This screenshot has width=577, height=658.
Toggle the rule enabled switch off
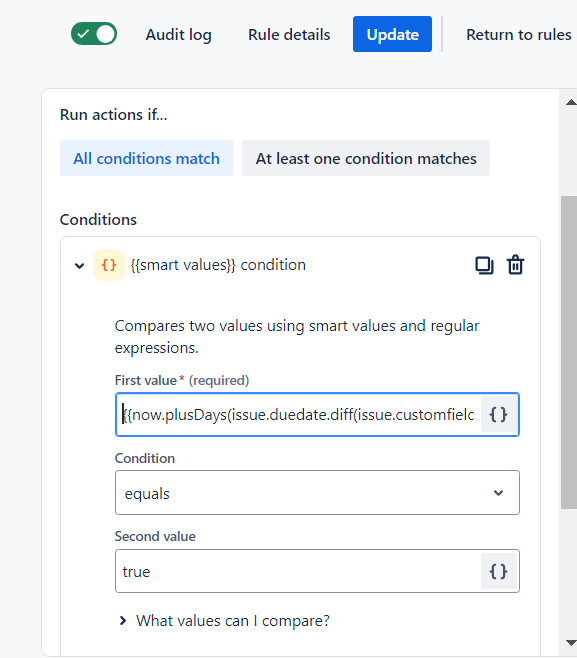tap(94, 34)
